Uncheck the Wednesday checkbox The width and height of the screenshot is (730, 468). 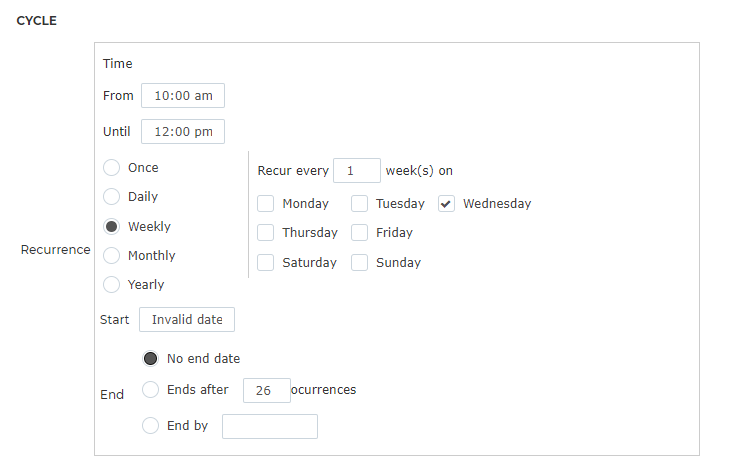tap(446, 203)
